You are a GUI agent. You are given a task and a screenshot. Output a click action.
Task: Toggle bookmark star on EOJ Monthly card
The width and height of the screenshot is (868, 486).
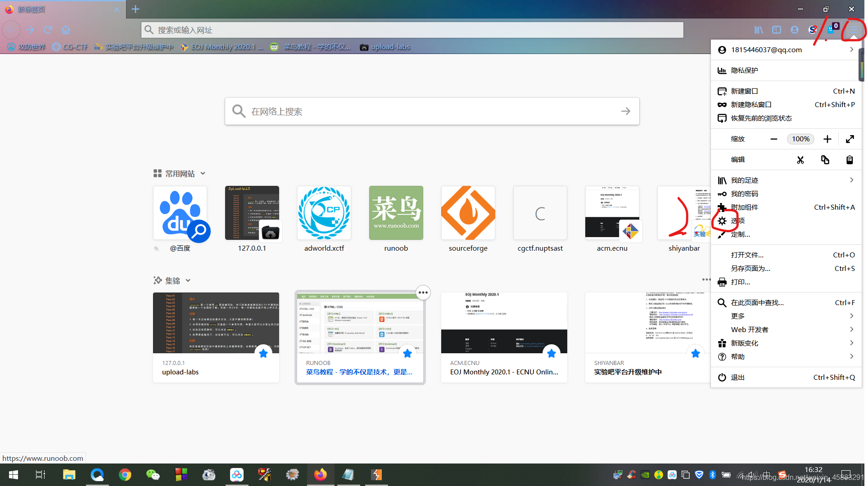[552, 353]
